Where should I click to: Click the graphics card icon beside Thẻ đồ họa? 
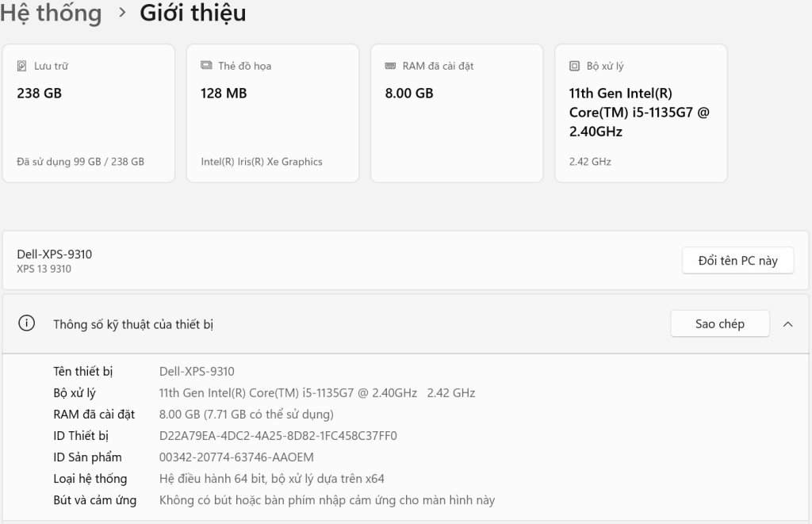[x=206, y=65]
